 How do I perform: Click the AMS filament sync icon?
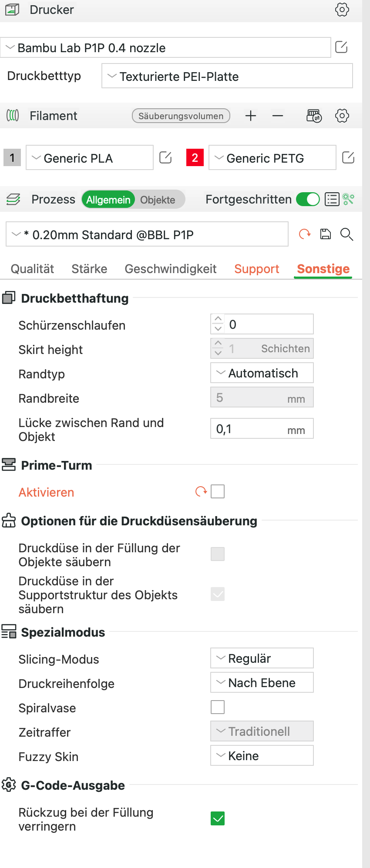point(314,116)
